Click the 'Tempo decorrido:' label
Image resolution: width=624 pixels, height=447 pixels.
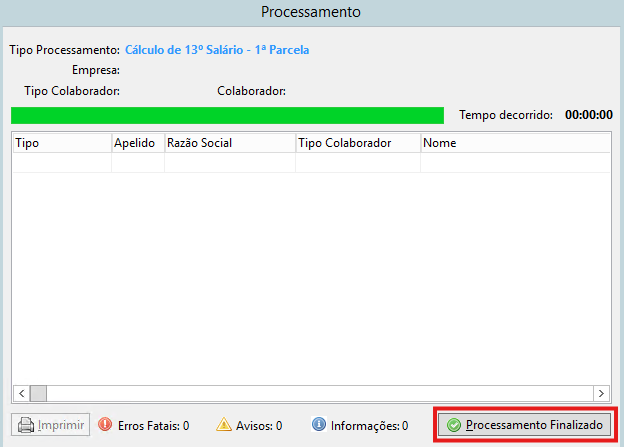point(506,115)
